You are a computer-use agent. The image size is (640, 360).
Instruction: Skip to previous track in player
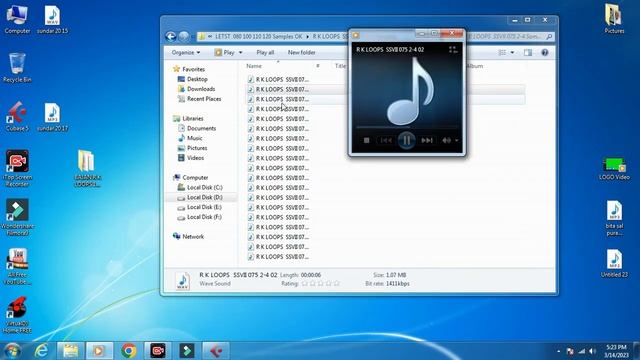(386, 140)
